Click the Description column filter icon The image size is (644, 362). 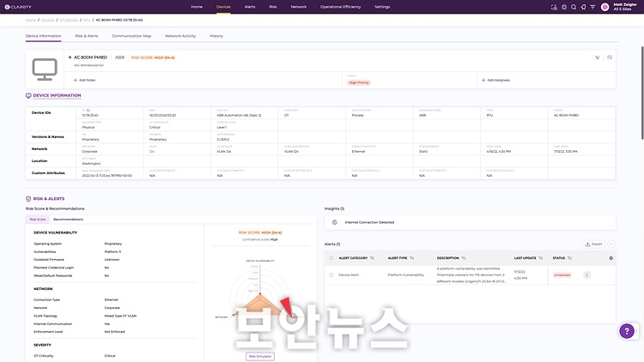pos(464,258)
